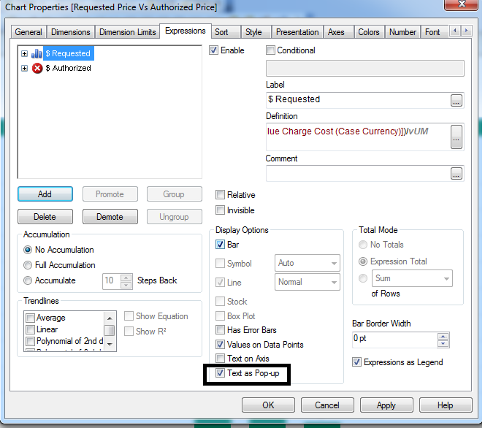Select Full Accumulation radio button
504x436 pixels.
point(28,265)
